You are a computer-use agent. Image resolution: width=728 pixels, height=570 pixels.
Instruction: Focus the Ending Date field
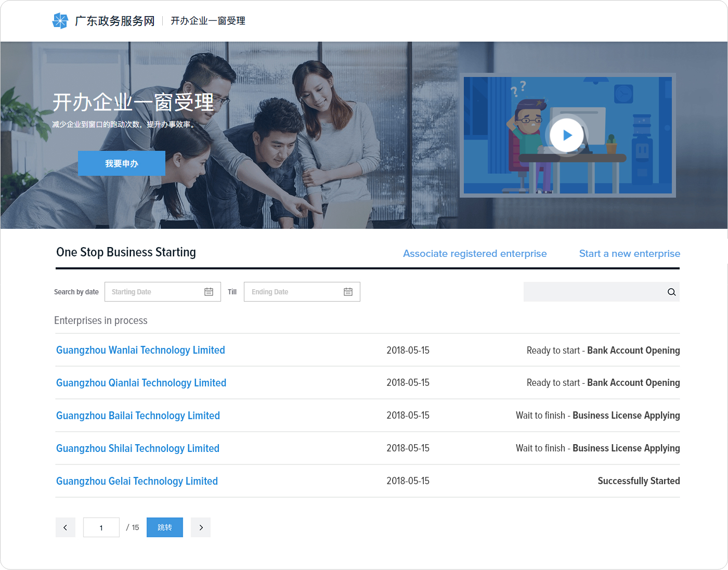tap(302, 292)
